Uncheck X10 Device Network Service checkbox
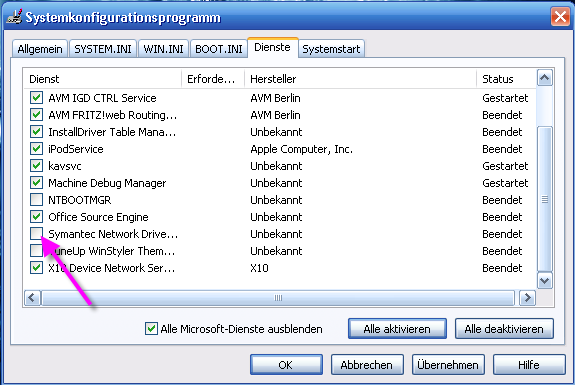This screenshot has height=385, width=575. point(36,268)
